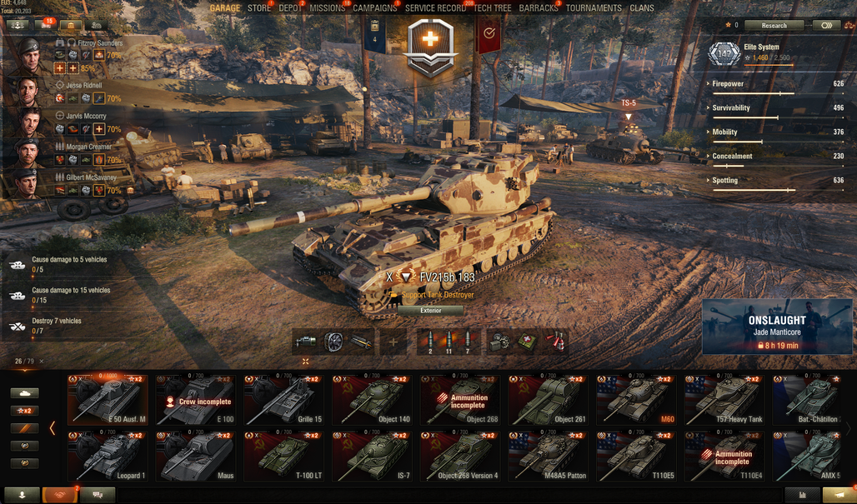The height and width of the screenshot is (504, 857).
Task: Switch to the BARRACKS tab
Action: [539, 8]
